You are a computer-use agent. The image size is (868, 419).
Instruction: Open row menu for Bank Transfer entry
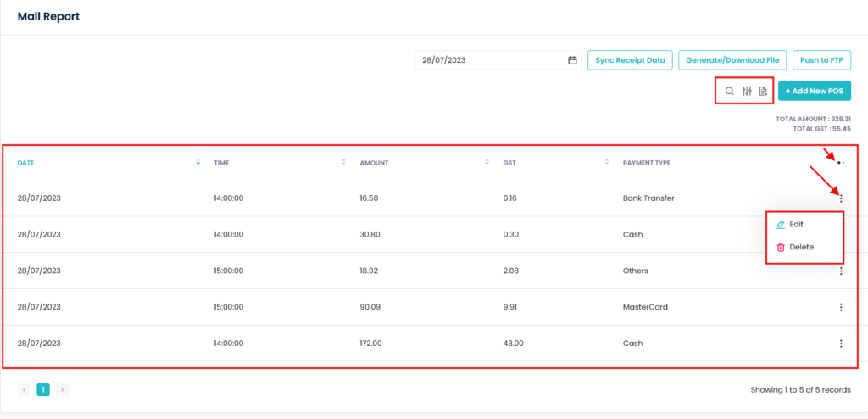[x=841, y=198]
